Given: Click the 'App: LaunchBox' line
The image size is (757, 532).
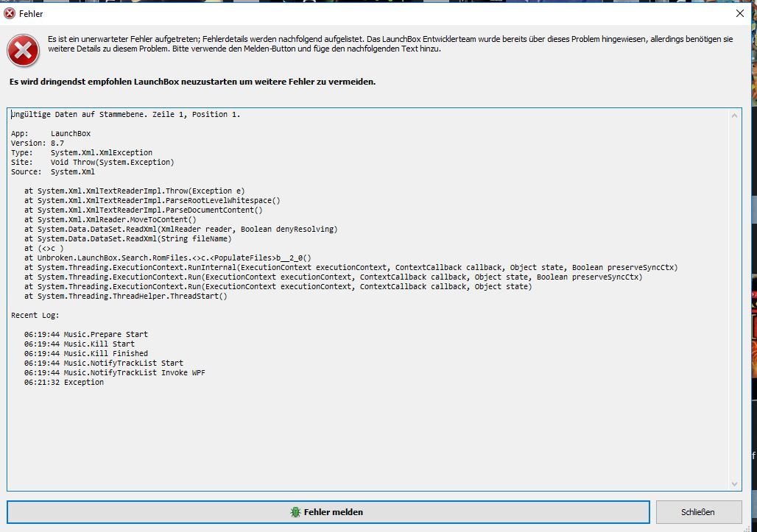Looking at the screenshot, I should (51, 133).
